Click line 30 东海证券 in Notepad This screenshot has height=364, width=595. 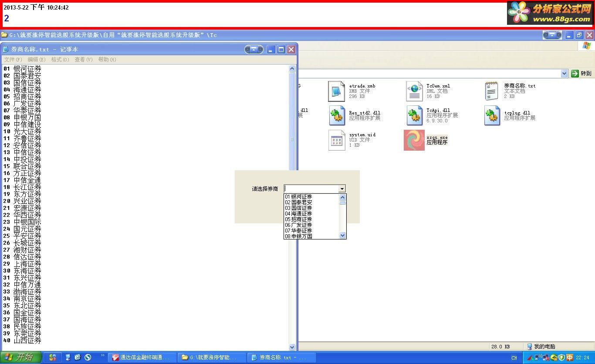point(22,271)
